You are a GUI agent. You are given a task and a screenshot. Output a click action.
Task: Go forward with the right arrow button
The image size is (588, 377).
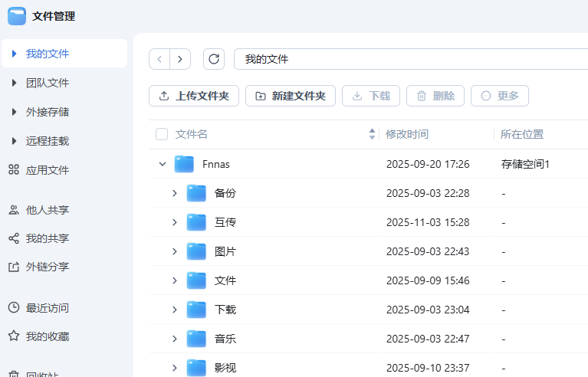pos(180,59)
